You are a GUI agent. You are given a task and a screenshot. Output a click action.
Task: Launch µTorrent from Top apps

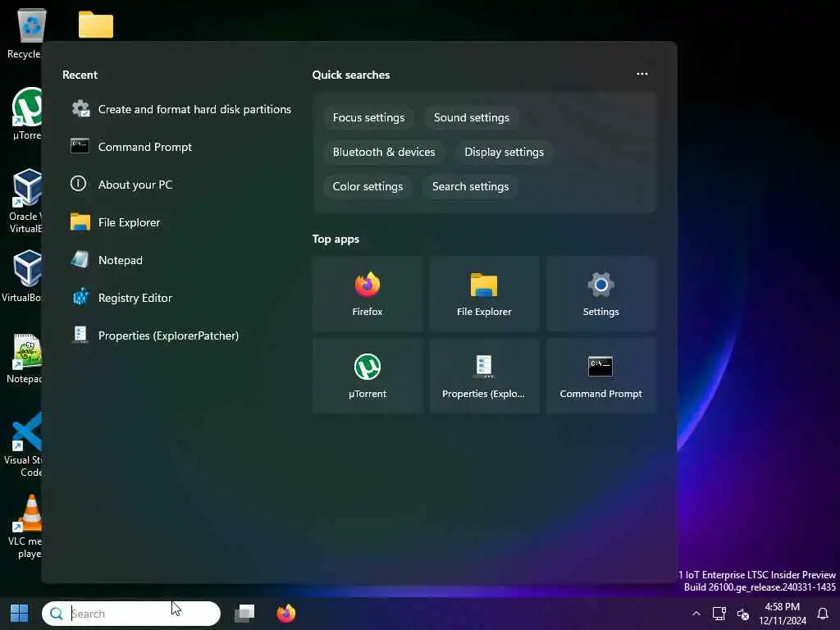[x=367, y=376]
